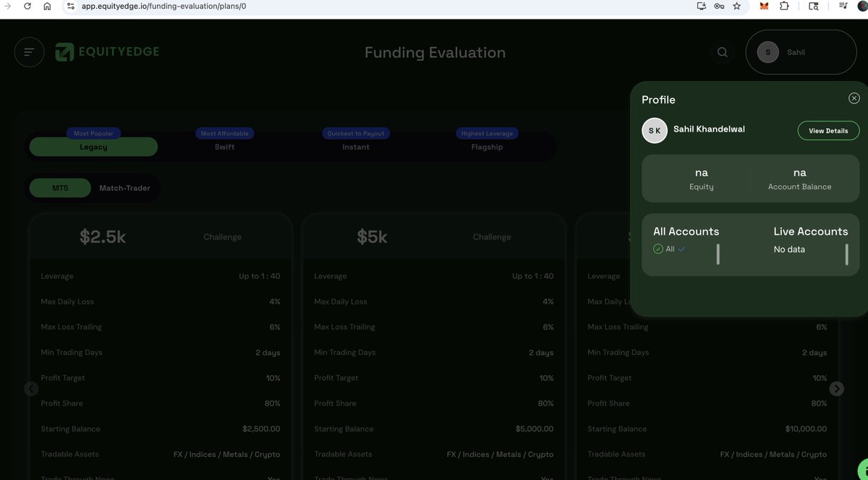Click the Equity label in profile
868x480 pixels.
coord(701,187)
